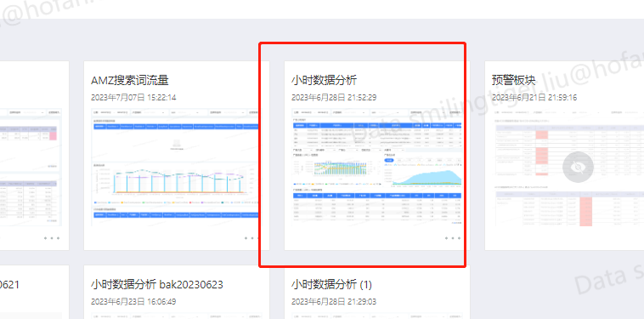Image resolution: width=644 pixels, height=319 pixels.
Task: Click timestamp 2023年6月28日 21:52:29
Action: (334, 98)
